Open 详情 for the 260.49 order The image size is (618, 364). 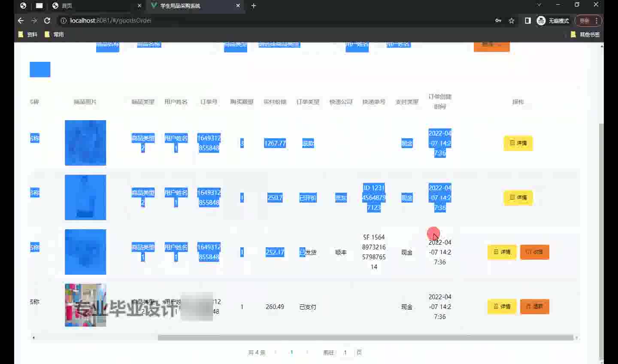[502, 306]
